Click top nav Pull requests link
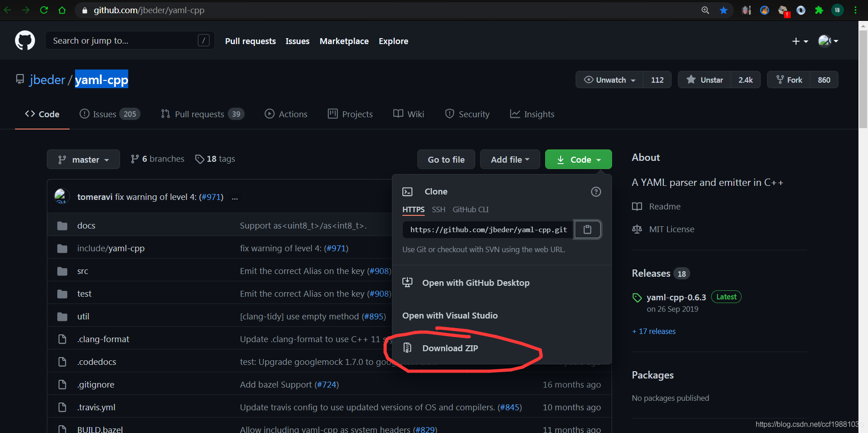This screenshot has height=433, width=868. (251, 41)
